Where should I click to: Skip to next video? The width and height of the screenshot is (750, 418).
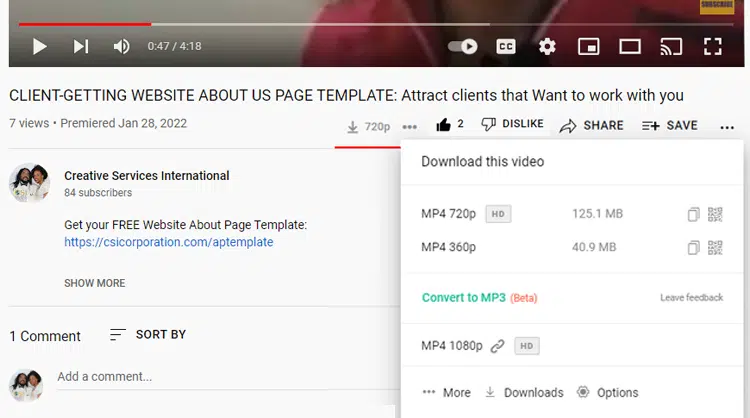coord(81,46)
